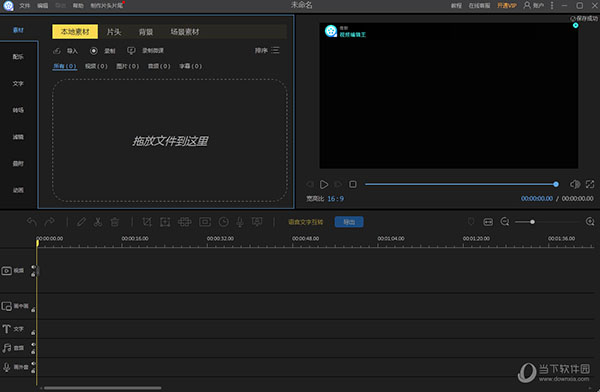
Task: Step to previous frame in preview
Action: tap(310, 184)
